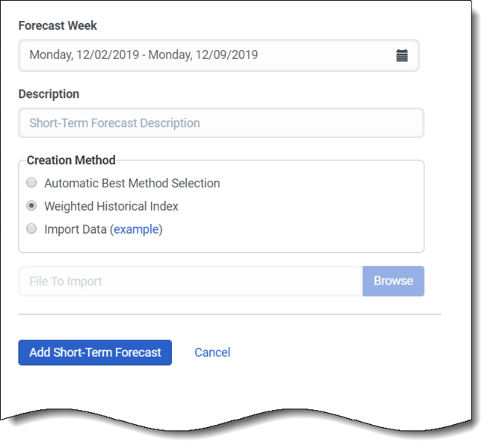This screenshot has height=448, width=488.
Task: Click the Automatic Best Method Selection label text
Action: [132, 183]
